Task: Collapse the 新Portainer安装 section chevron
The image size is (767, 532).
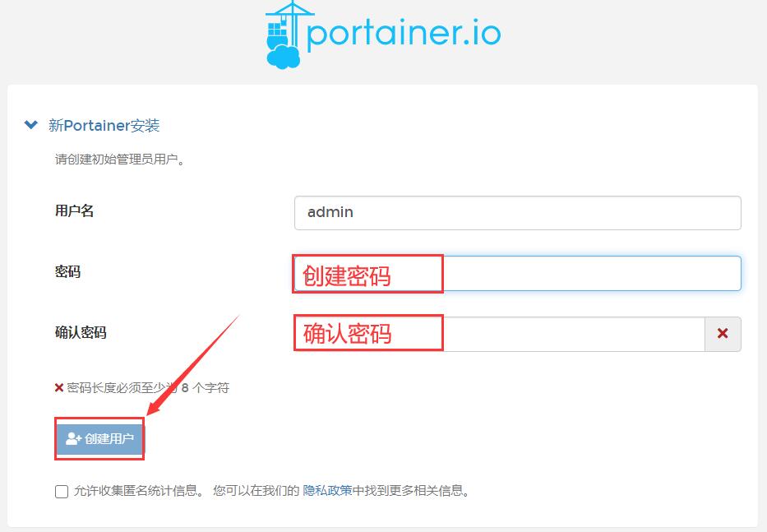Action: 30,125
